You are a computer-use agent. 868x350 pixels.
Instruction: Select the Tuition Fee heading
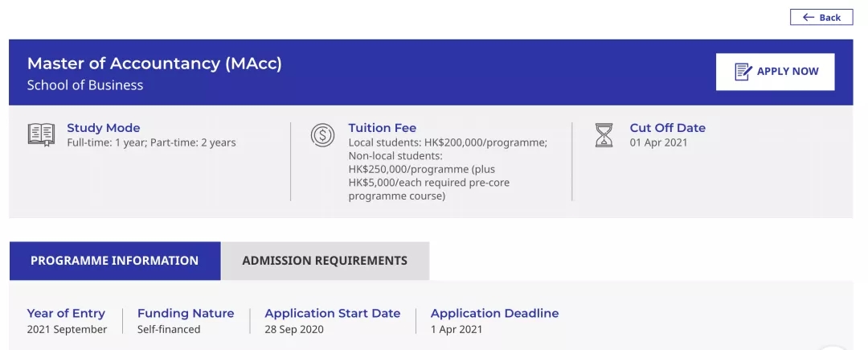[x=383, y=128]
